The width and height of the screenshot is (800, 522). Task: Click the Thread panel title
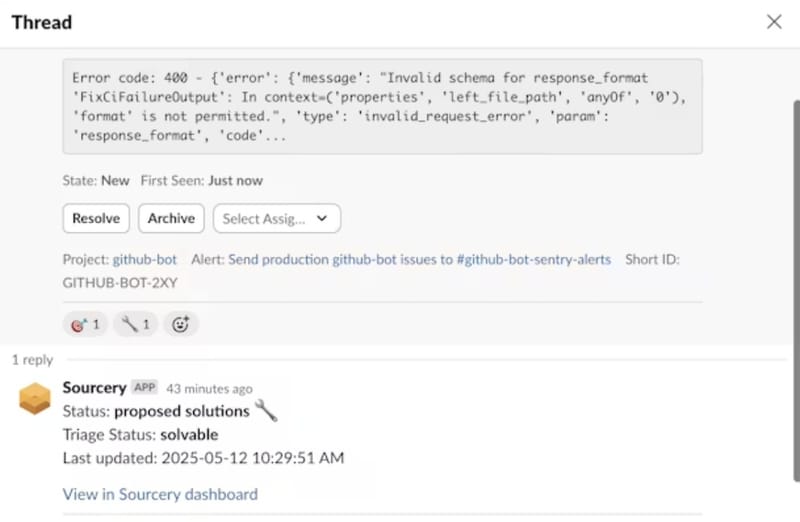[42, 22]
